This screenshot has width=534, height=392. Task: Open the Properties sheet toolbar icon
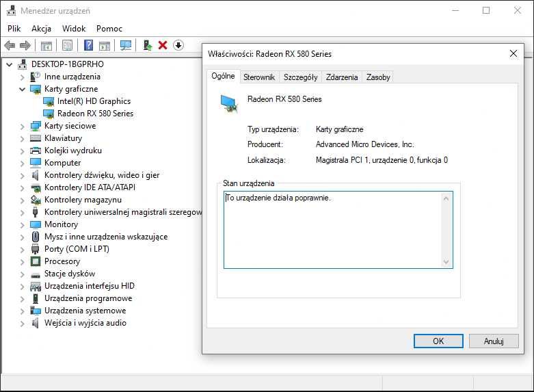coord(67,45)
